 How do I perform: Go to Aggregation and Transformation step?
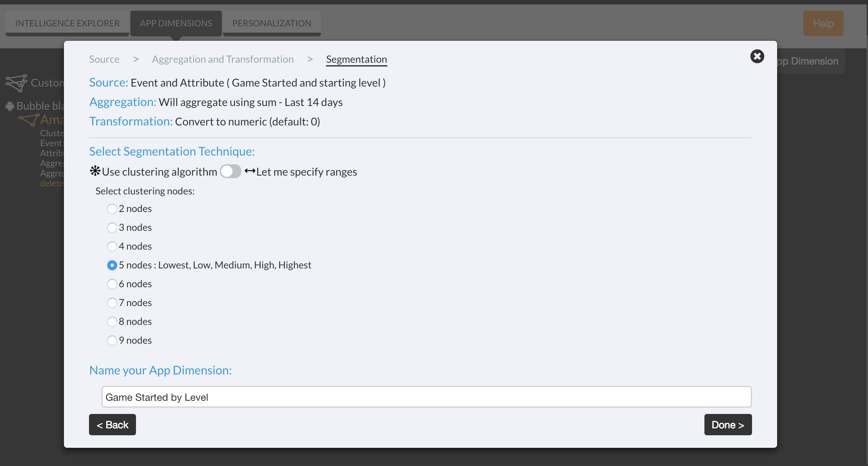pyautogui.click(x=223, y=59)
